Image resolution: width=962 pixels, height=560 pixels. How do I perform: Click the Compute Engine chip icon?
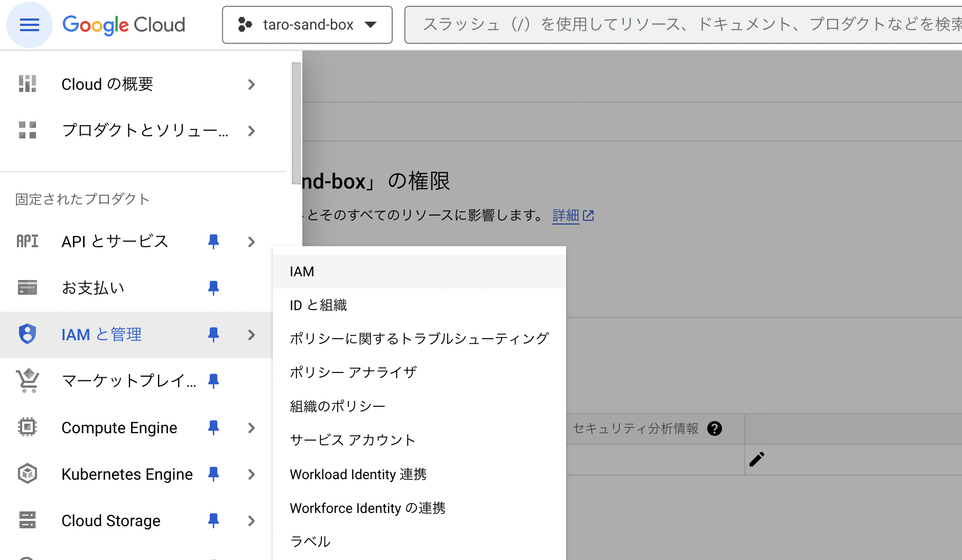click(x=27, y=427)
